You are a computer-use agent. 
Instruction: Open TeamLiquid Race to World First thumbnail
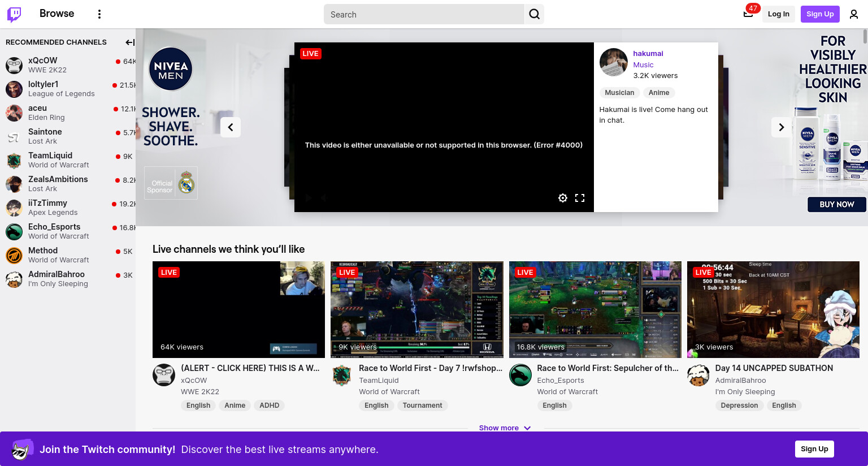point(417,309)
